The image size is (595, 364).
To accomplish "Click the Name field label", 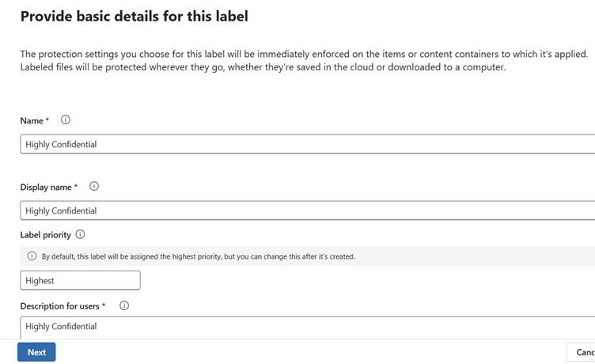I will point(31,120).
